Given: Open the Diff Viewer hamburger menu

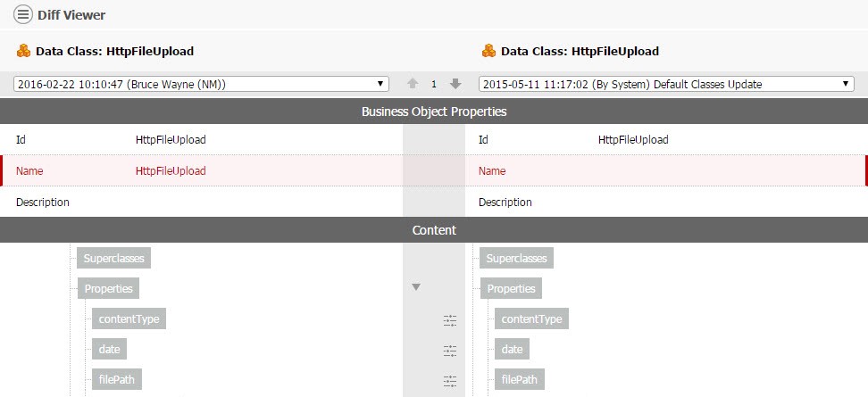Looking at the screenshot, I should [25, 14].
